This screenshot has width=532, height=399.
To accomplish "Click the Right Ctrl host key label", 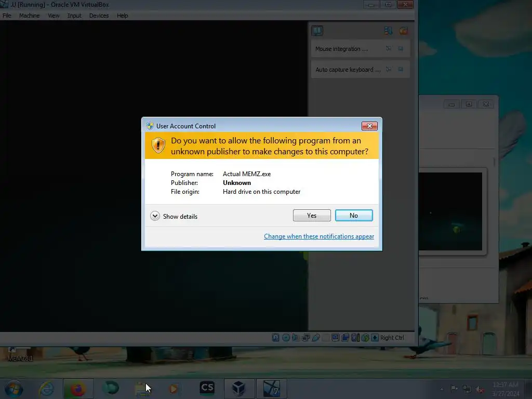I will click(x=392, y=338).
